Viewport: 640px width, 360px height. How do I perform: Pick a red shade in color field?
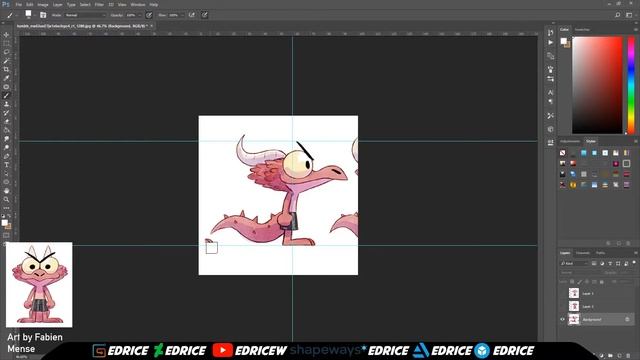coord(597,85)
